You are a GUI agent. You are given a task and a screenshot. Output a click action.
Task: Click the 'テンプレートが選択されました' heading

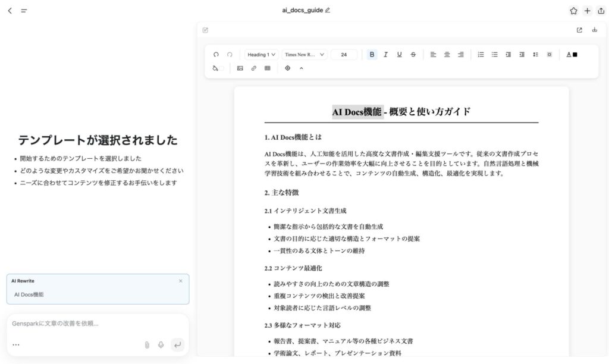click(x=98, y=140)
